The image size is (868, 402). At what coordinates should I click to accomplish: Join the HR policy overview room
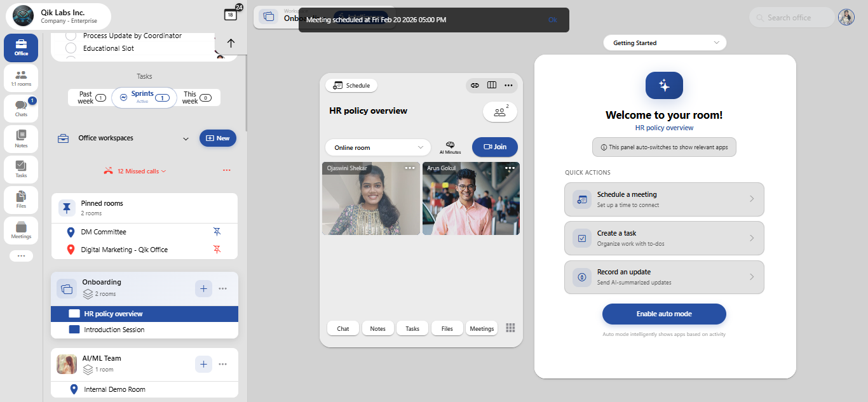(495, 147)
